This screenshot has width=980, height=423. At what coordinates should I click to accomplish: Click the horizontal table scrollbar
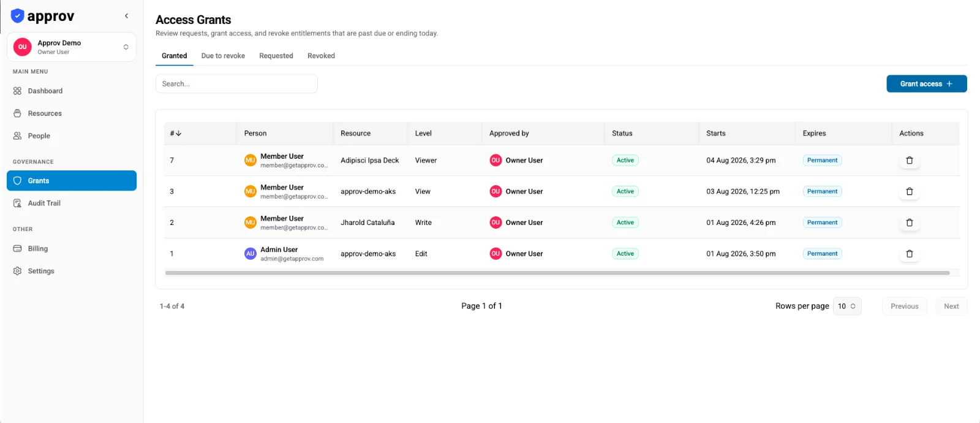(x=557, y=273)
